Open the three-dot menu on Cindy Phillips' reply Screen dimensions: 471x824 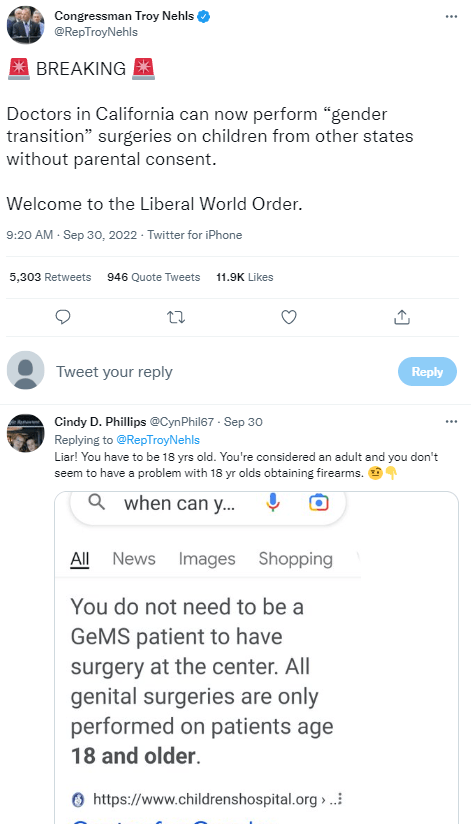click(451, 421)
